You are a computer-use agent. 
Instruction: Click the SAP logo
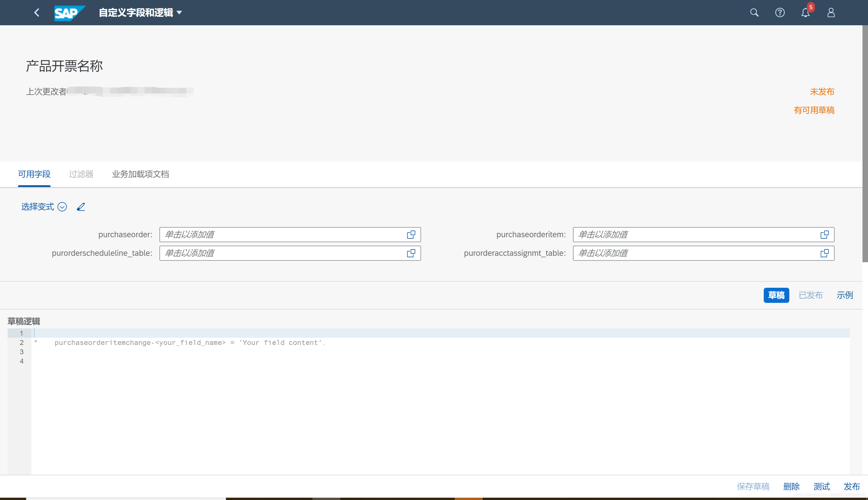coord(69,13)
